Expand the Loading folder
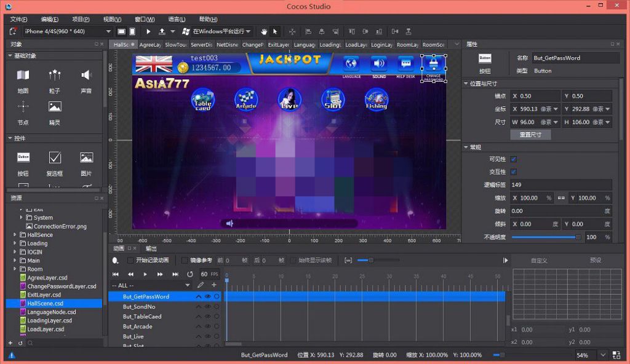This screenshot has width=630, height=364. [15, 243]
